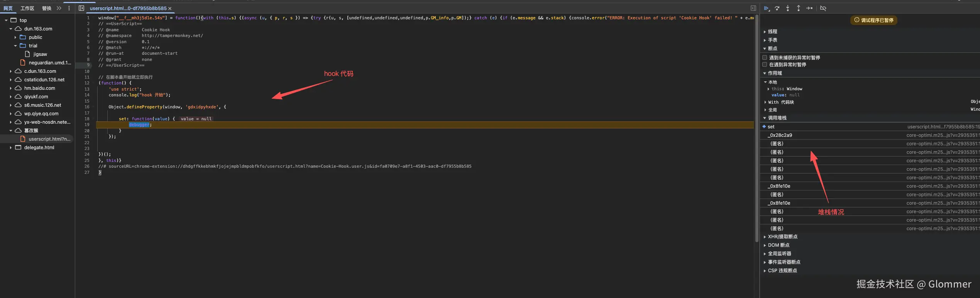
Task: Open the more tabs chevron in navigator
Action: [59, 8]
